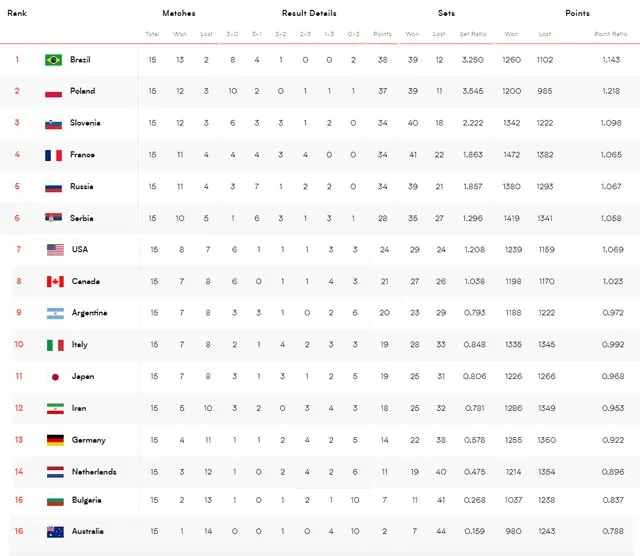640x556 pixels.
Task: Click the Slovenia flag icon
Action: (54, 124)
